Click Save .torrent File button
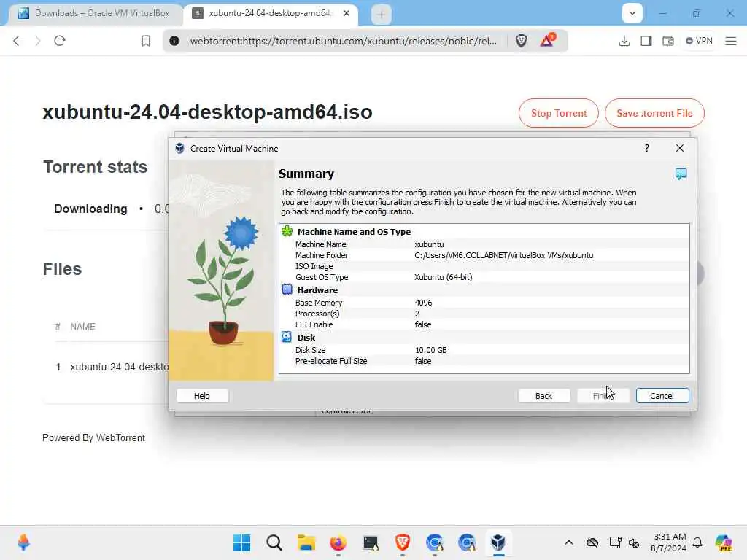 click(654, 113)
